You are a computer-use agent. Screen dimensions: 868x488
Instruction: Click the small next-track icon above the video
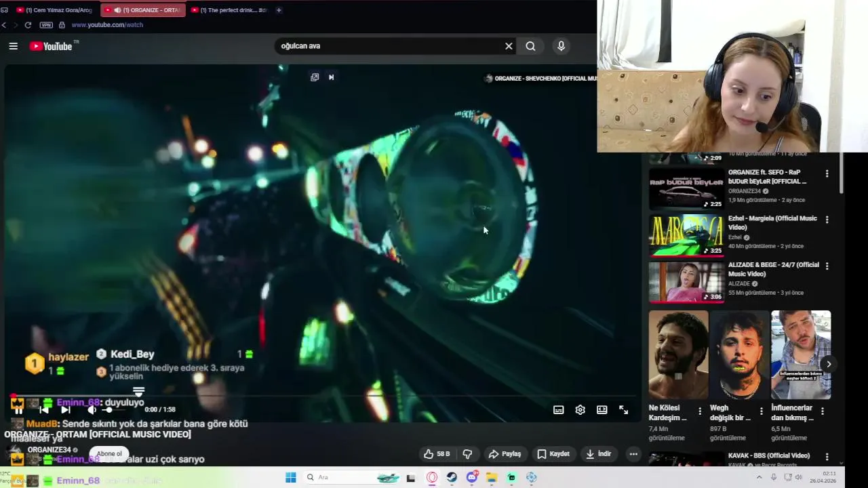[331, 77]
